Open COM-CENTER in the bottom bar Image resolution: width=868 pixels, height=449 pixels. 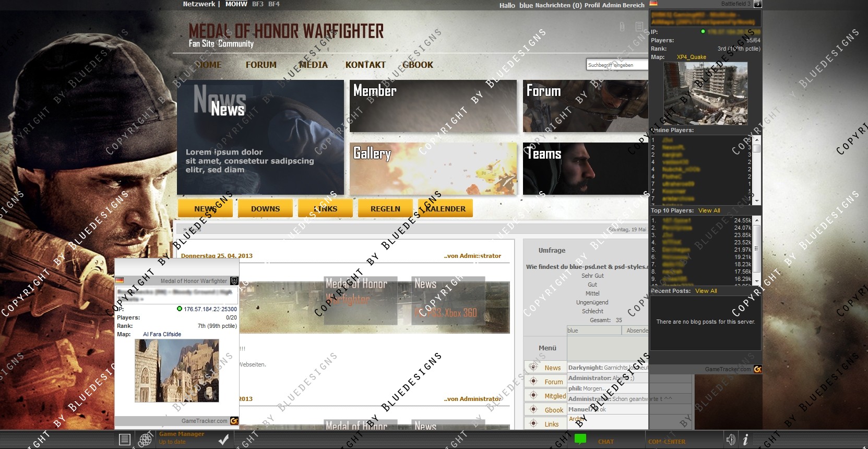(x=667, y=442)
